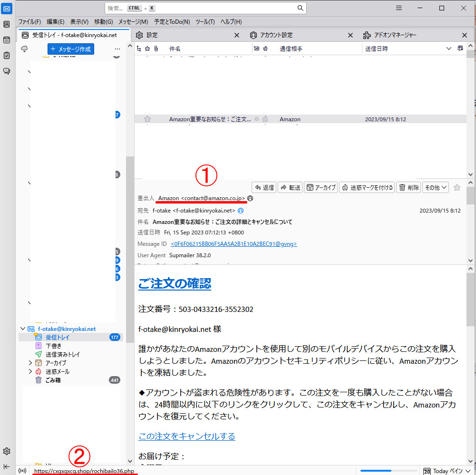Viewport: 476px width, 475px height.
Task: Click the 削除 delete button
Action: pos(408,187)
